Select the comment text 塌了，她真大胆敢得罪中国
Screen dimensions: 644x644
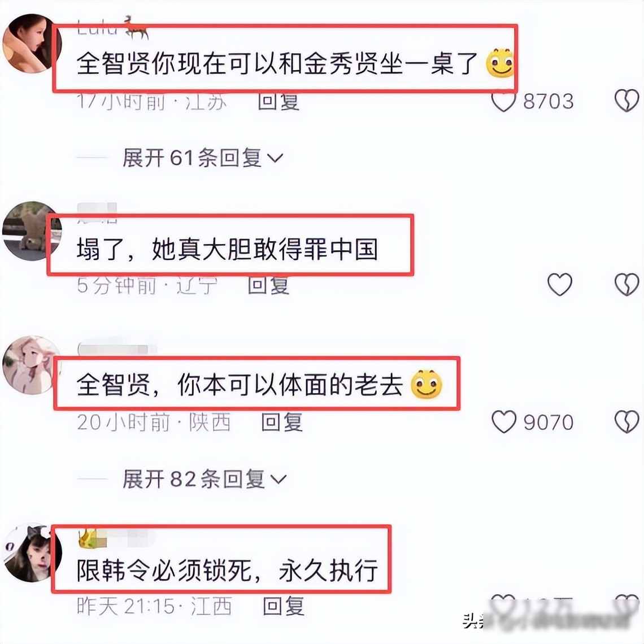point(227,249)
